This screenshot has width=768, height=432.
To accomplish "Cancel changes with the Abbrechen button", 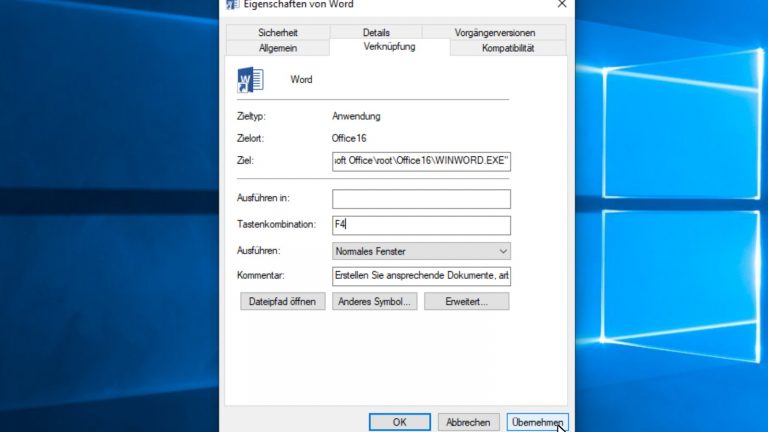I will tap(468, 423).
